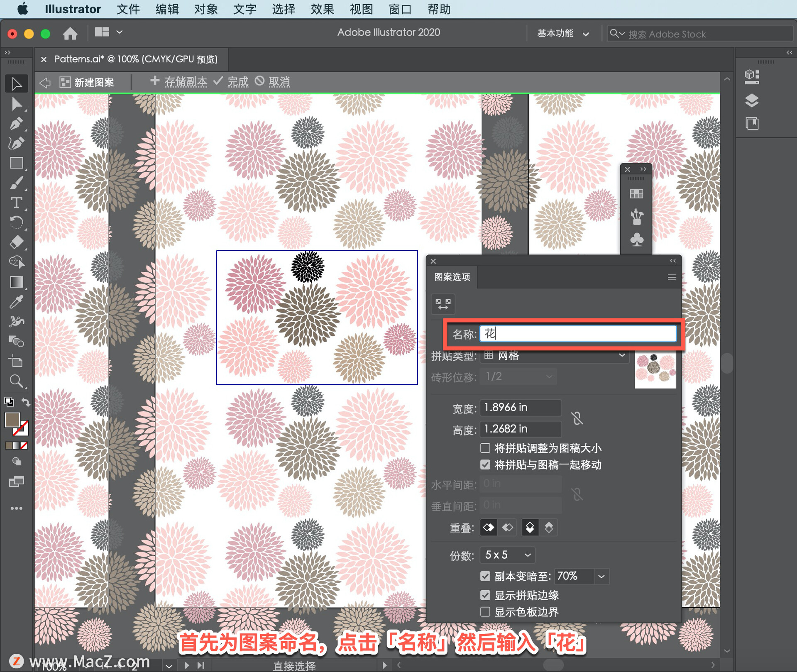Screen dimensions: 797x672
Task: Select left-in-front overlap option
Action: [x=489, y=528]
